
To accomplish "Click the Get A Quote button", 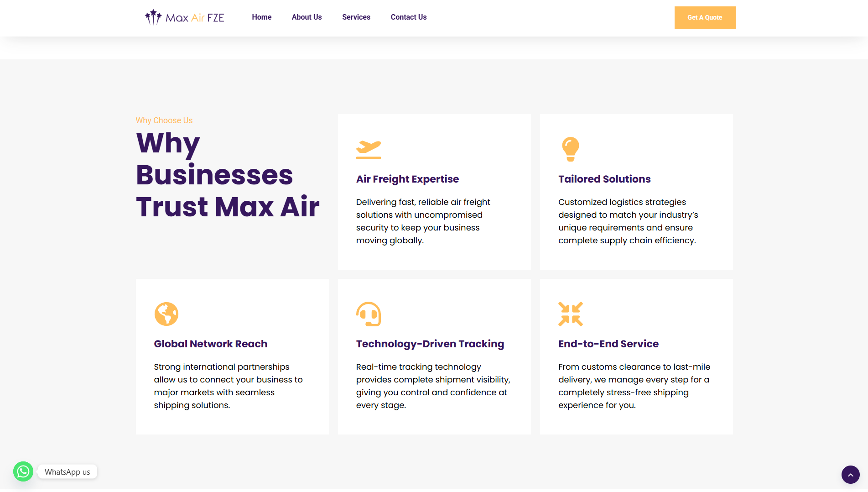I will tap(705, 18).
